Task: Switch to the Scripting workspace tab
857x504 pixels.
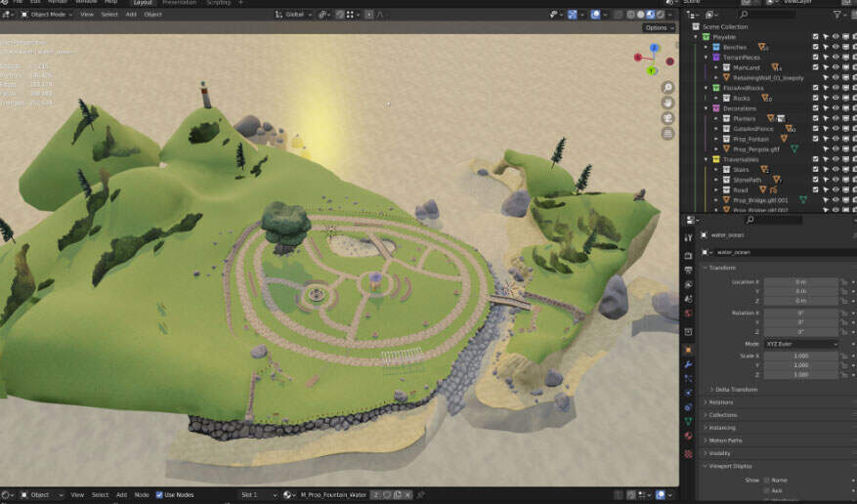Action: tap(218, 3)
